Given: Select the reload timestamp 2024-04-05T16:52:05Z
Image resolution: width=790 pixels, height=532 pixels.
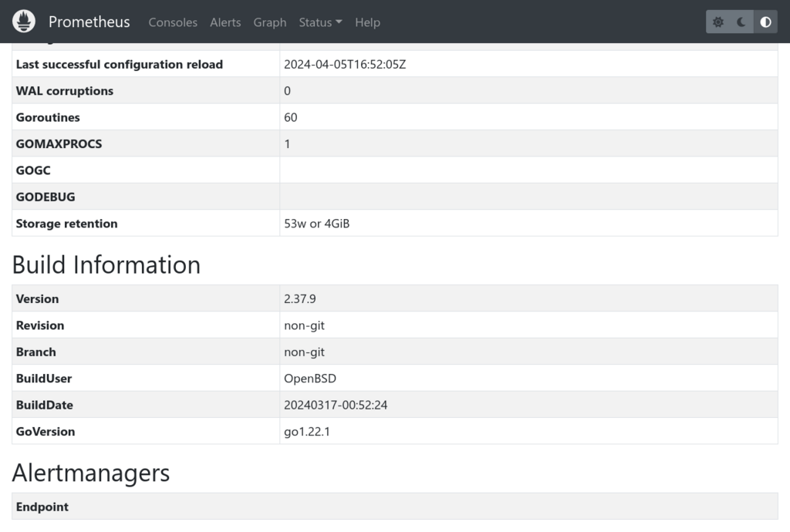Looking at the screenshot, I should (x=345, y=65).
